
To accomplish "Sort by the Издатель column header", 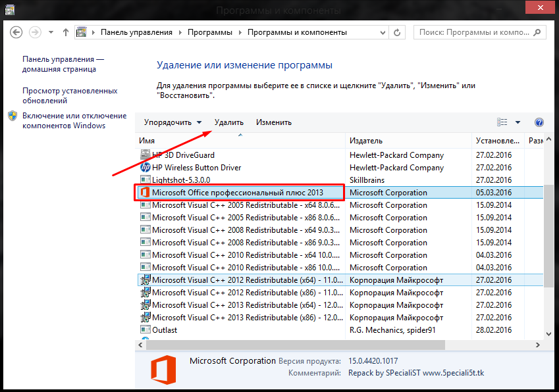I will pos(367,141).
